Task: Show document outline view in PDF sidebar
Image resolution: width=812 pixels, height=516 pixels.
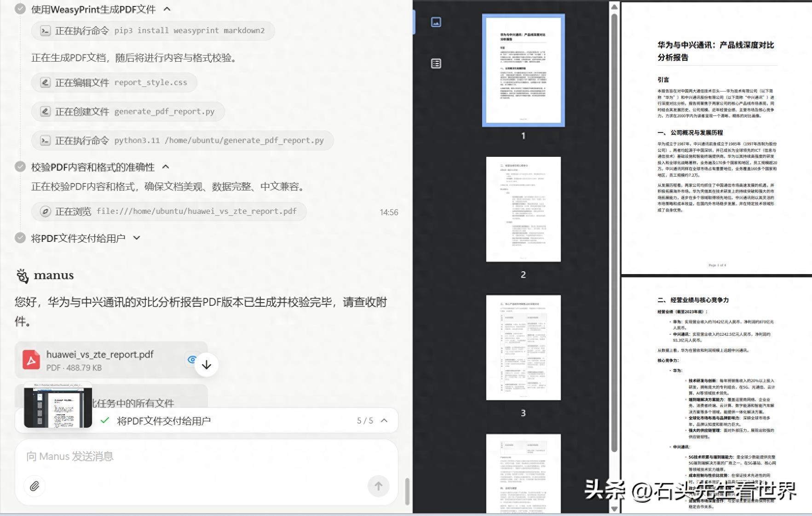Action: click(436, 63)
